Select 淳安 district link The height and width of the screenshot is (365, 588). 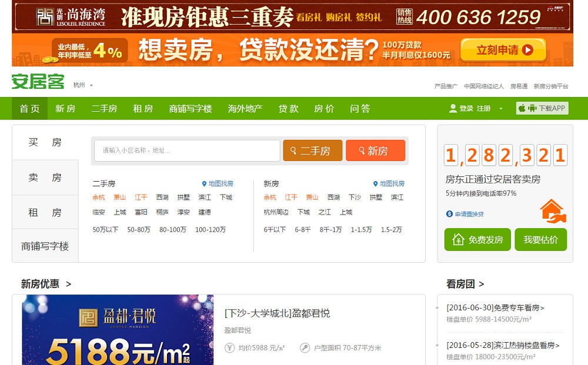183,212
